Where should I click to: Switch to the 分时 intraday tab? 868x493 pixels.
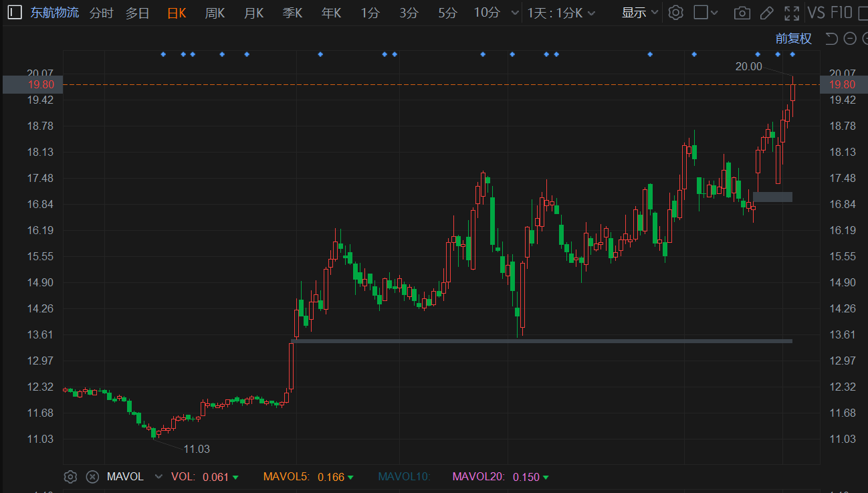click(101, 13)
